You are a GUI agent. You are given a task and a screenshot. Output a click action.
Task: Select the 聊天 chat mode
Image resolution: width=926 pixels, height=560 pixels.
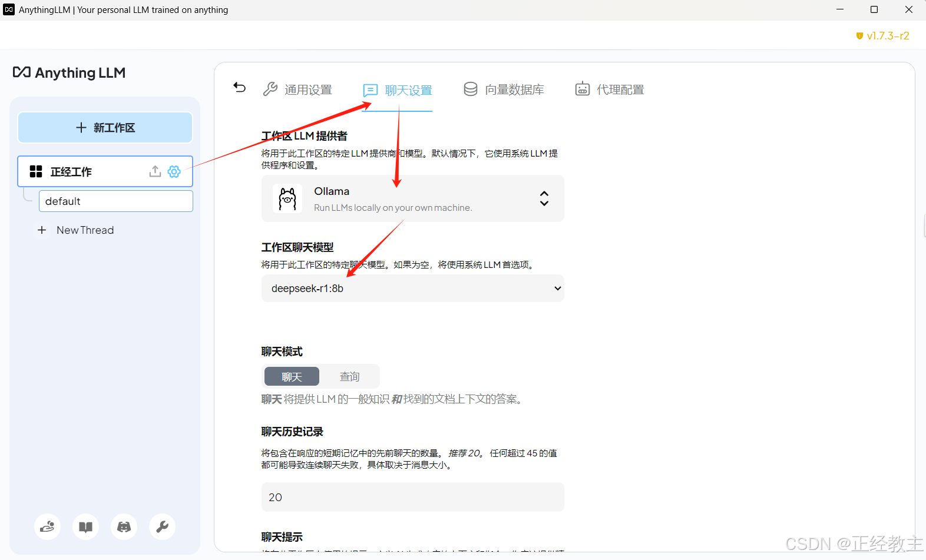(292, 377)
